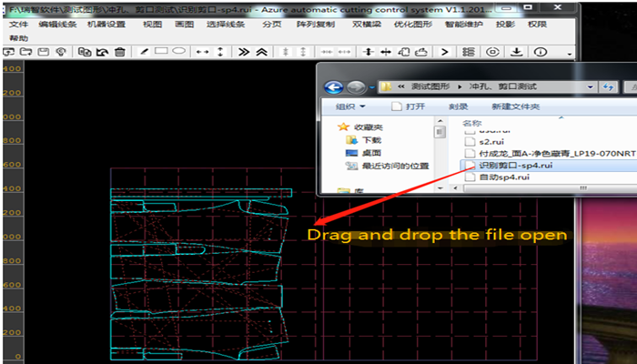Select the rectangle drawing tool
Screen dimensions: 637x364
(161, 52)
